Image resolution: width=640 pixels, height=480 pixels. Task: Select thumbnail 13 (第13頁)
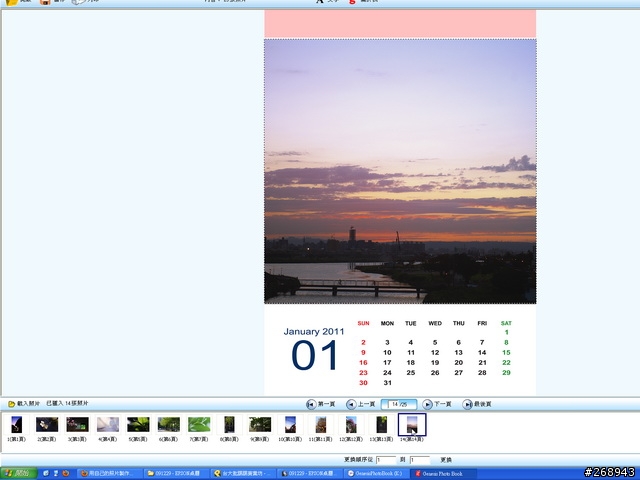click(382, 425)
